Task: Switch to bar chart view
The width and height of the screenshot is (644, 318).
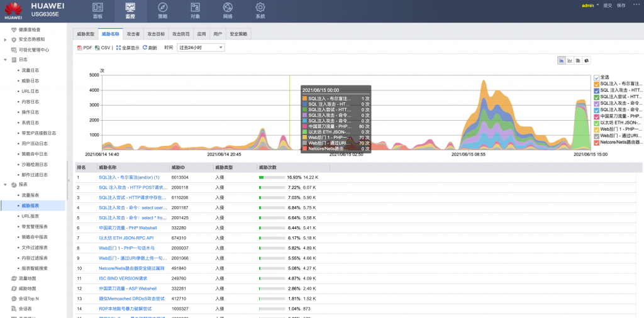Action: (x=579, y=61)
